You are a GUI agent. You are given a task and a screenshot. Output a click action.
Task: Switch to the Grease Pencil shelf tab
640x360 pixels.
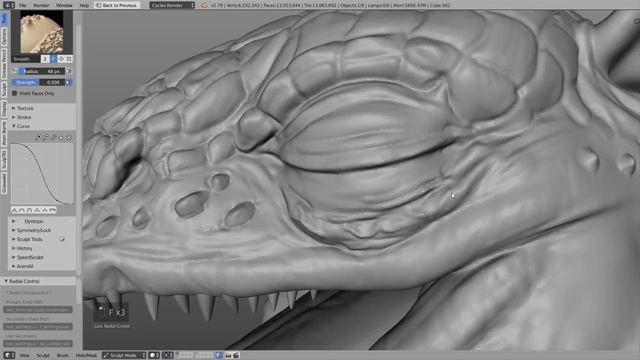[x=4, y=64]
